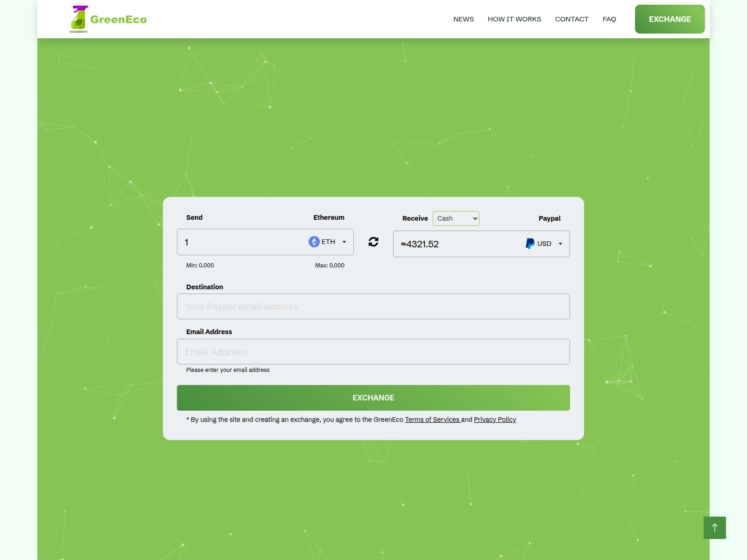Image resolution: width=747 pixels, height=560 pixels.
Task: Click the swap currencies refresh icon
Action: pos(373,242)
